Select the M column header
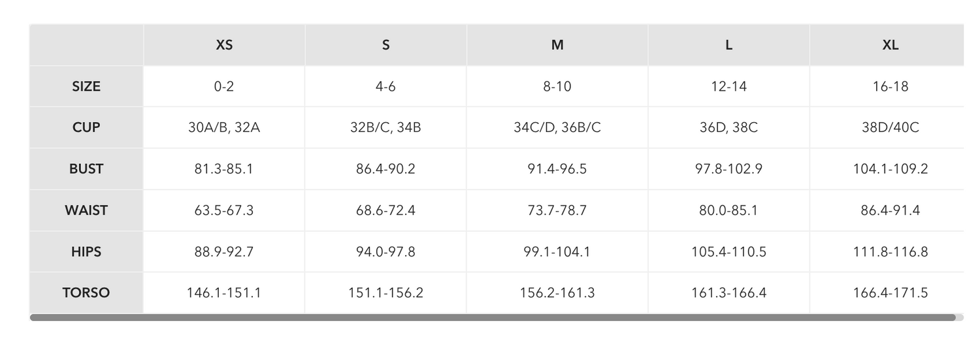 click(x=557, y=45)
